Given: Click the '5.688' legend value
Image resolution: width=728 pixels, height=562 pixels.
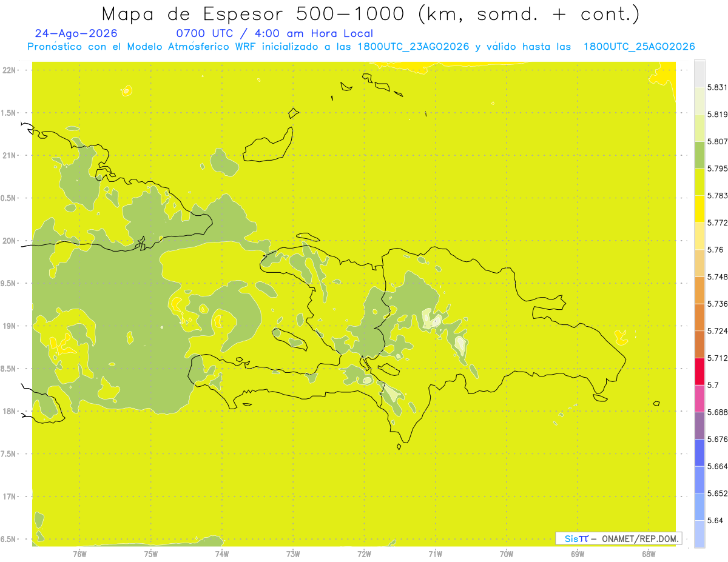Looking at the screenshot, I should 718,412.
